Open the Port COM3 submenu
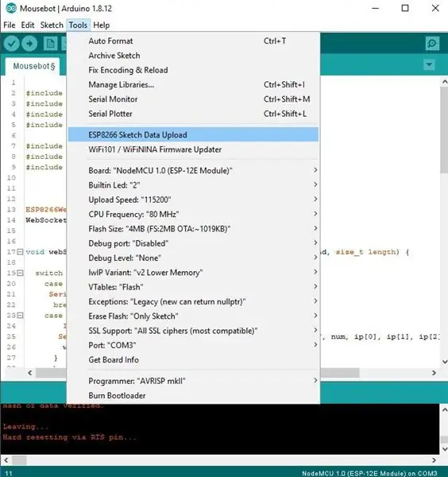The image size is (448, 477). pos(193,345)
